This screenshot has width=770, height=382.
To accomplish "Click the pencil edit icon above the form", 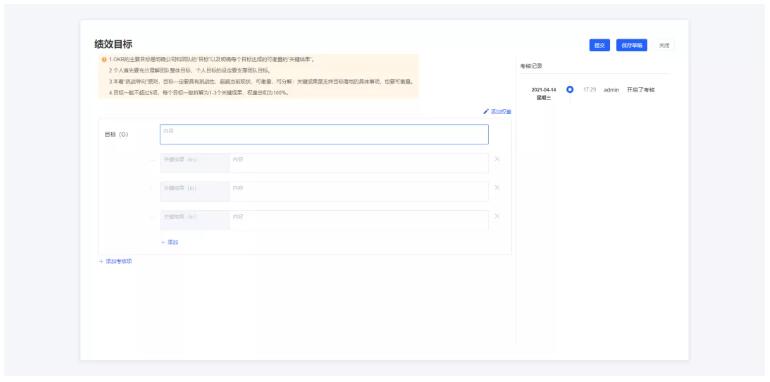I will click(486, 111).
